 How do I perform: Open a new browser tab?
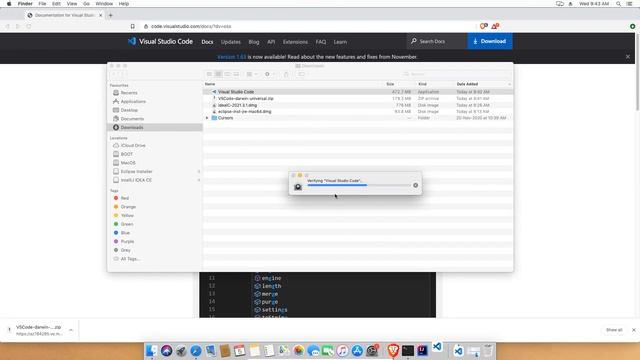pos(111,15)
